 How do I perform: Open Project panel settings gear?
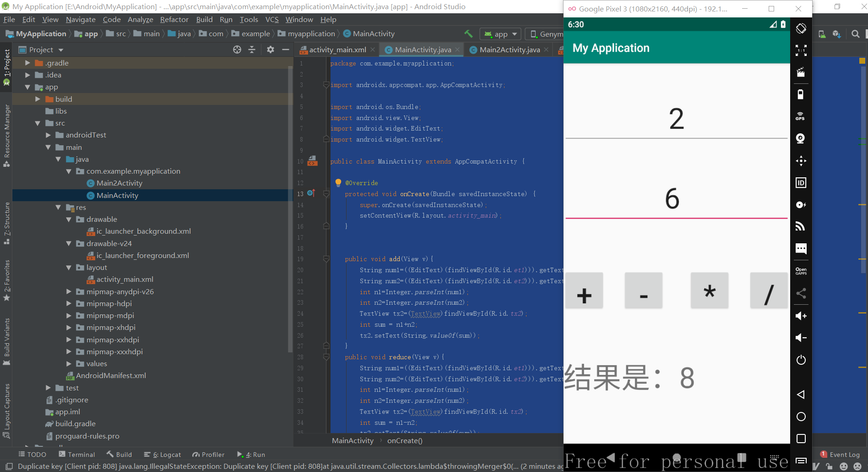point(271,49)
